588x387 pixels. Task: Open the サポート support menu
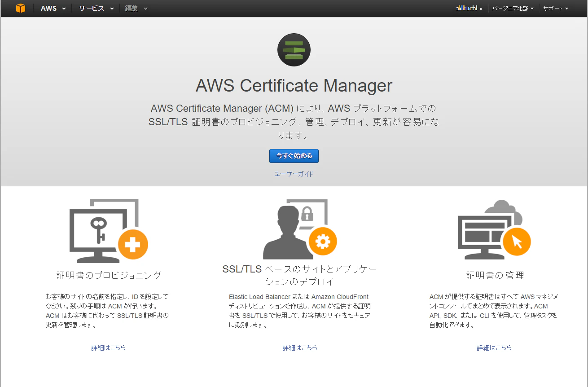click(x=556, y=9)
